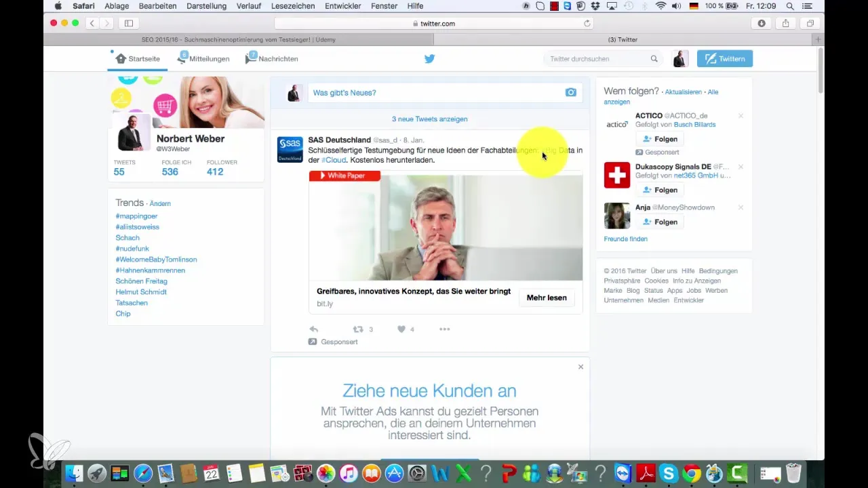Show all tabs icon in Safari
868x488 pixels.
point(810,23)
